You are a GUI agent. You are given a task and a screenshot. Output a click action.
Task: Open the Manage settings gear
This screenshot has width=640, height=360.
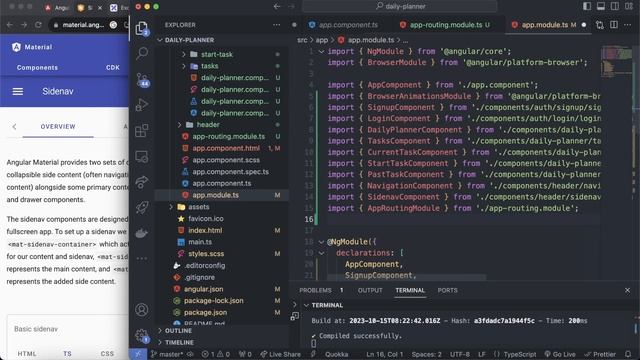142,336
